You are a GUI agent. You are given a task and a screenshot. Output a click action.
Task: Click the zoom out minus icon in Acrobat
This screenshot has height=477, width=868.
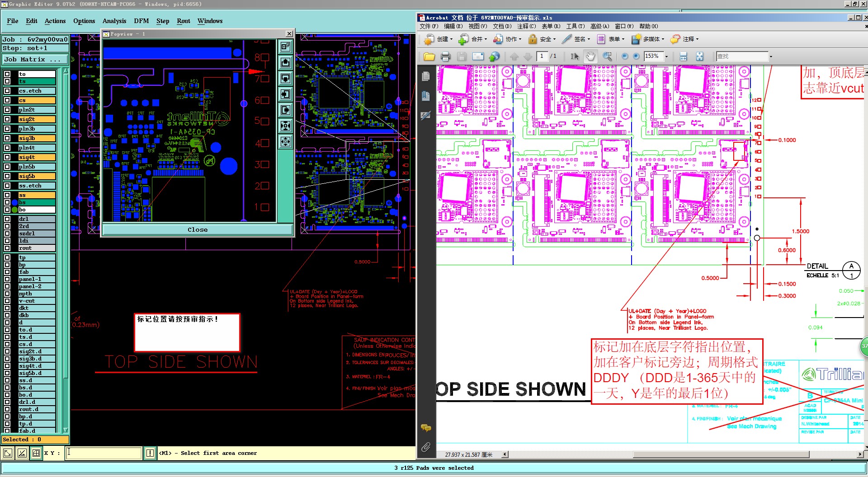coord(625,56)
